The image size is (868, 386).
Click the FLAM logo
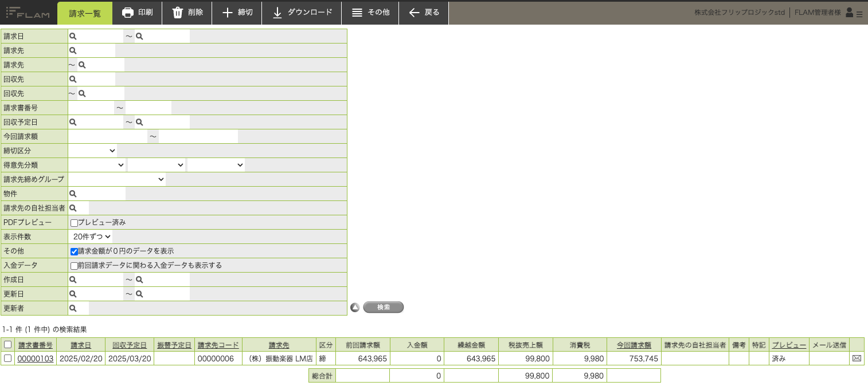(29, 12)
